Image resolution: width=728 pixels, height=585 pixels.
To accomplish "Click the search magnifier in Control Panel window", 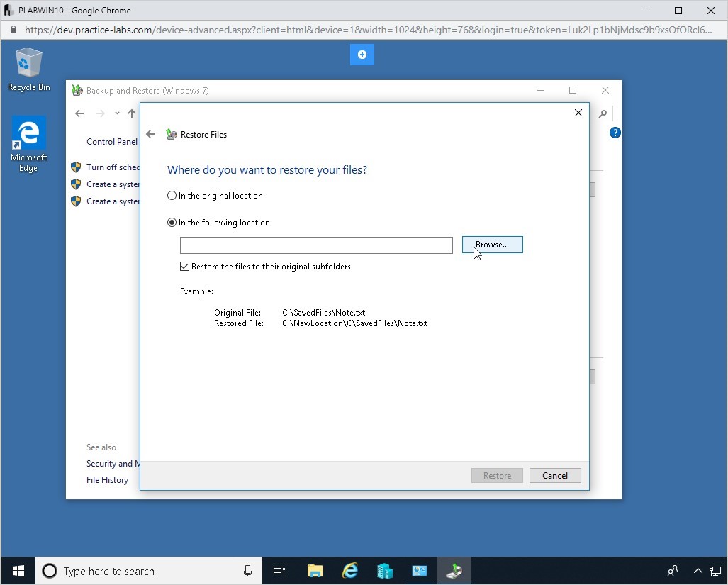I will coord(603,113).
